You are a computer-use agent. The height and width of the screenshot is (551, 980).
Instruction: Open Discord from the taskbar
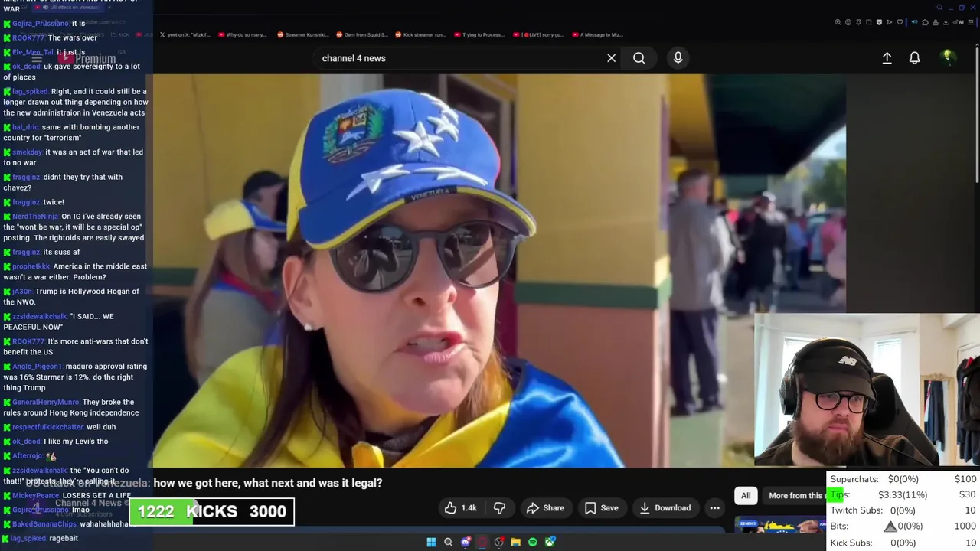tap(465, 542)
